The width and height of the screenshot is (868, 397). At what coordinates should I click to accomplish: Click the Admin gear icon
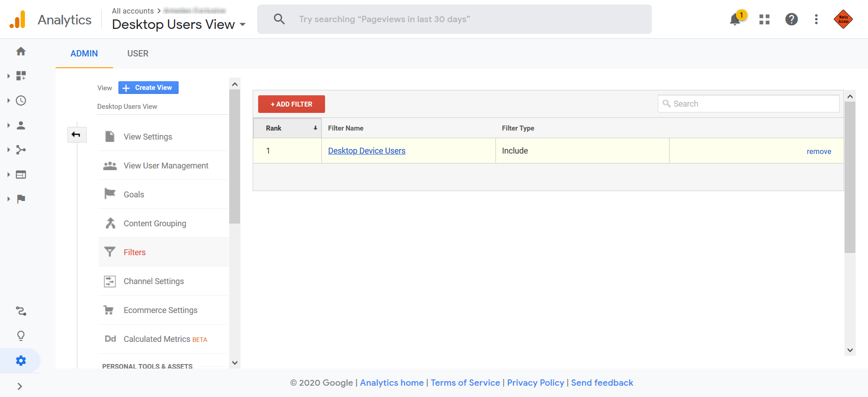click(21, 360)
